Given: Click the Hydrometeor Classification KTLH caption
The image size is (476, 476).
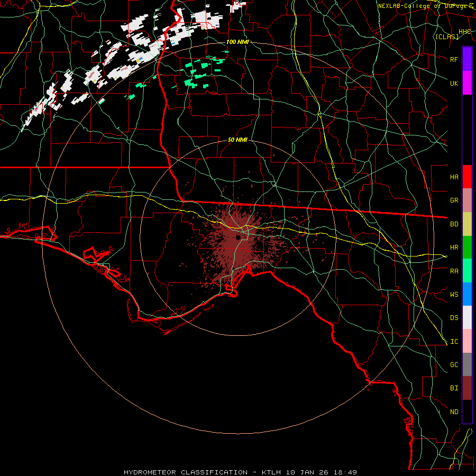Looking at the screenshot, I should pos(240,472).
